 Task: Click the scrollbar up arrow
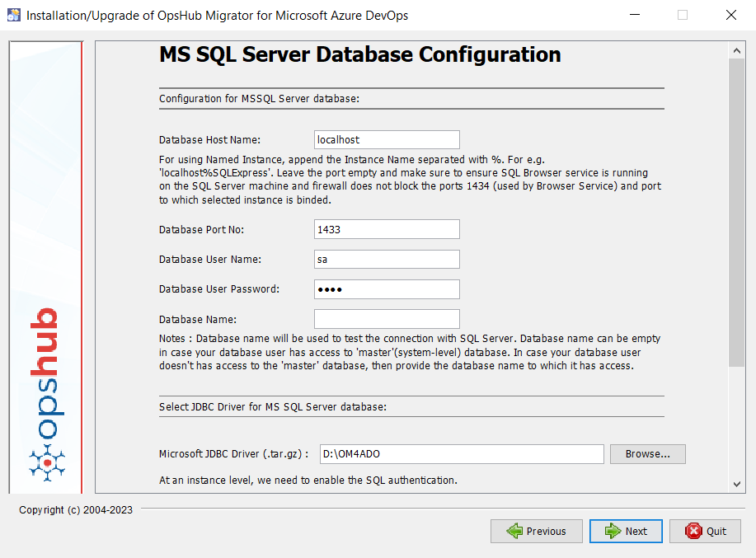(x=736, y=50)
